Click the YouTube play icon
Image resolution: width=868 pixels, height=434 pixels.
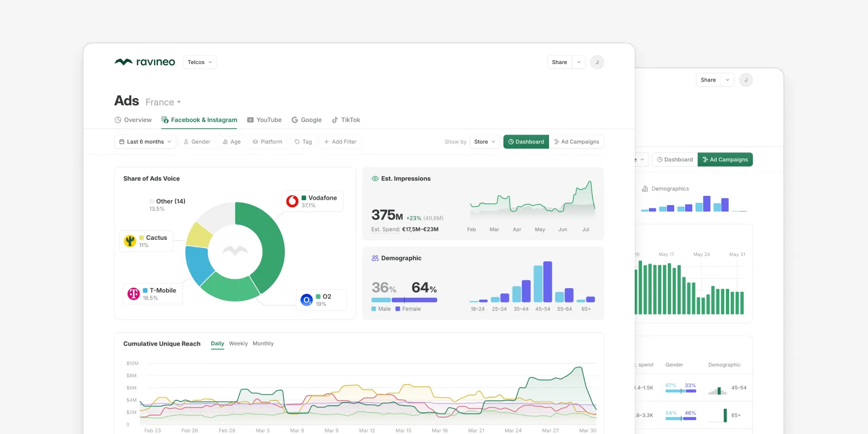coord(250,120)
